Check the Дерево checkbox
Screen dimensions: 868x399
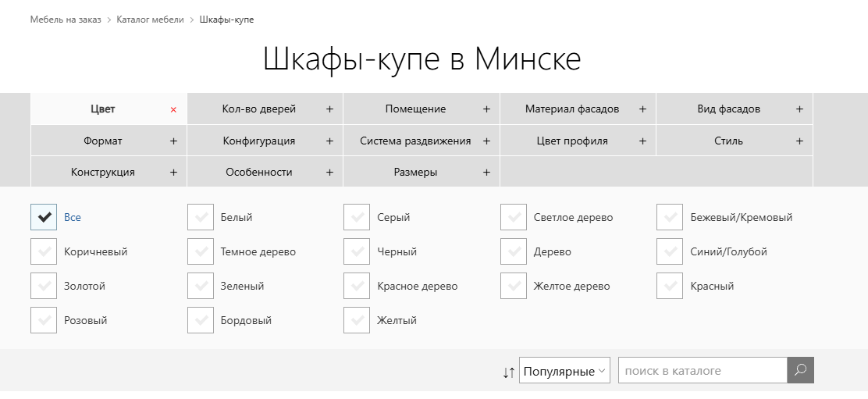[514, 251]
